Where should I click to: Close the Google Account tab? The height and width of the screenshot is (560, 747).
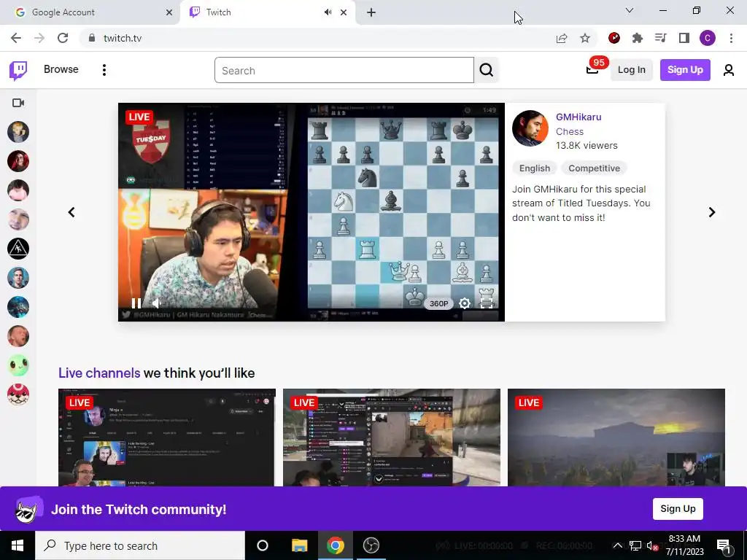[x=169, y=12]
